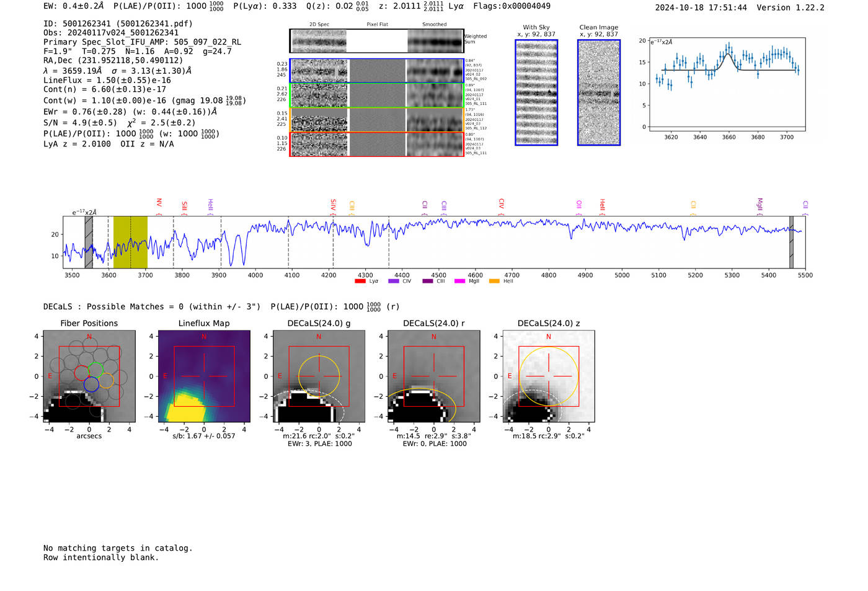Viewport: 868px width, 591px height.
Task: Open the Lineflux Map panel
Action: (204, 376)
